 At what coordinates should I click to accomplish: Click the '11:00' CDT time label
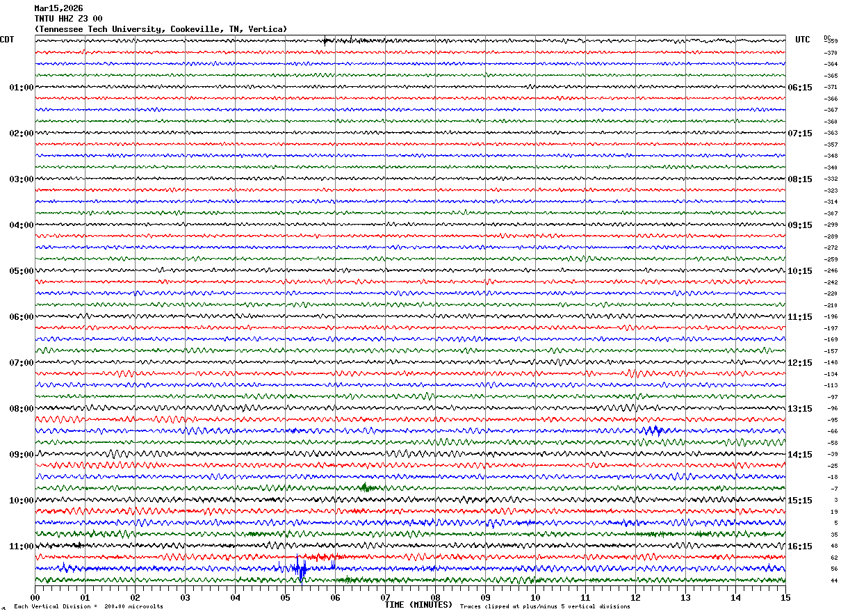pos(22,546)
